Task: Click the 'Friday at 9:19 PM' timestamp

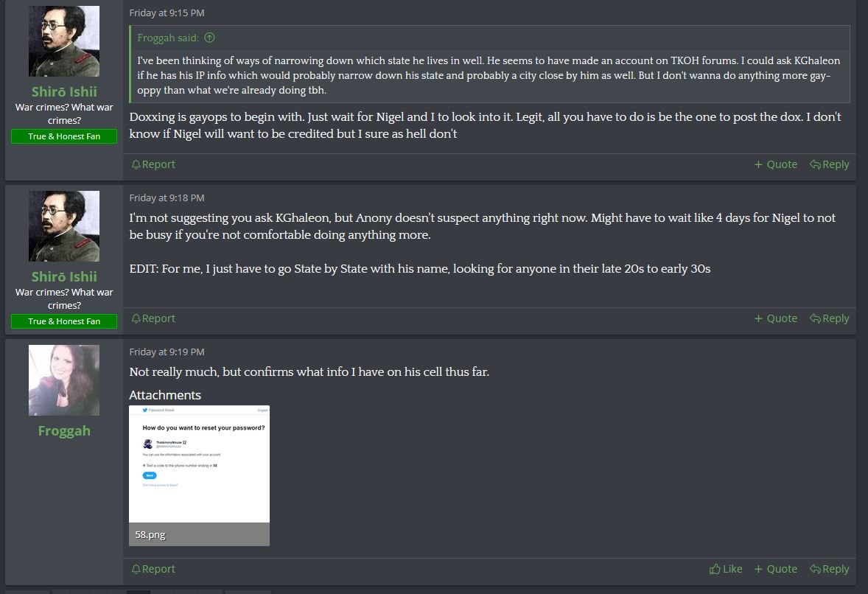Action: 167,352
